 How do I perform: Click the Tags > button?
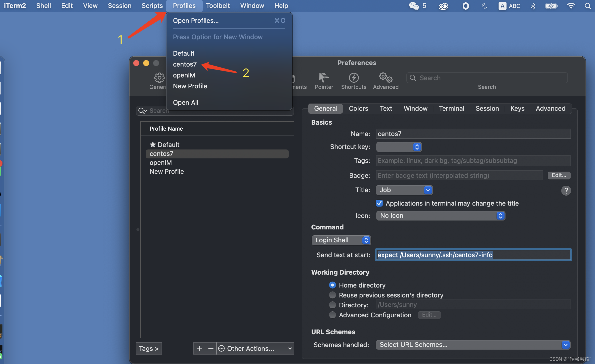click(x=149, y=348)
